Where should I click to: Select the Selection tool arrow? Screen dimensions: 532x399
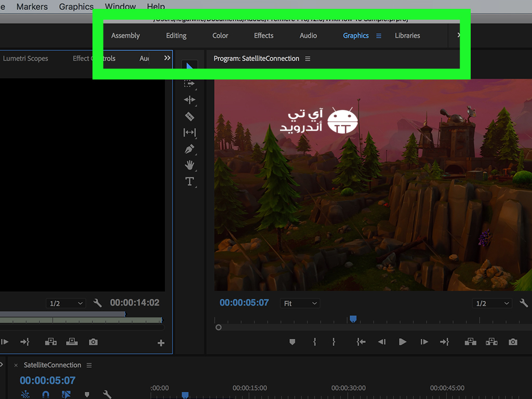189,66
